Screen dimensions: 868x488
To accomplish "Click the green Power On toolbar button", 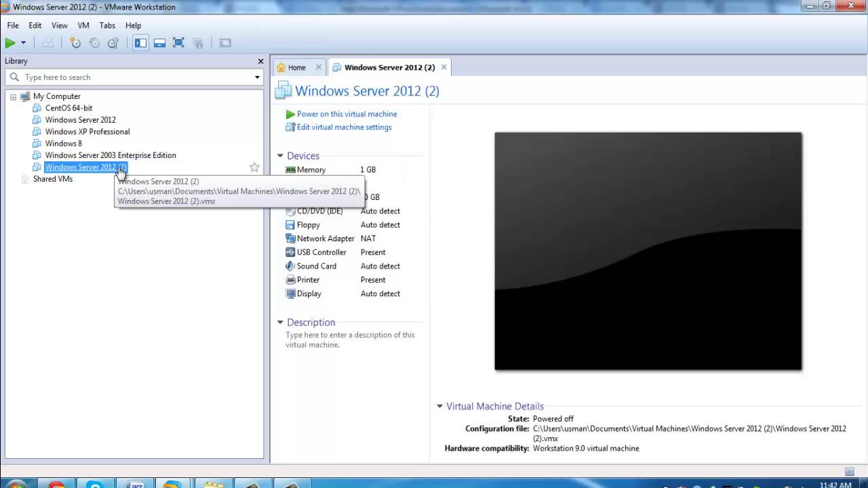I will pyautogui.click(x=10, y=43).
